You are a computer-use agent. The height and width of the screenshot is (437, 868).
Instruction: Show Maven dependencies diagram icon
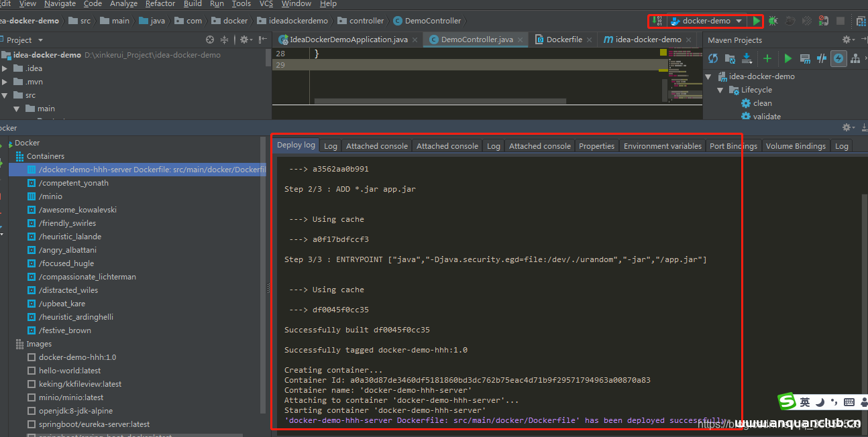tap(855, 59)
